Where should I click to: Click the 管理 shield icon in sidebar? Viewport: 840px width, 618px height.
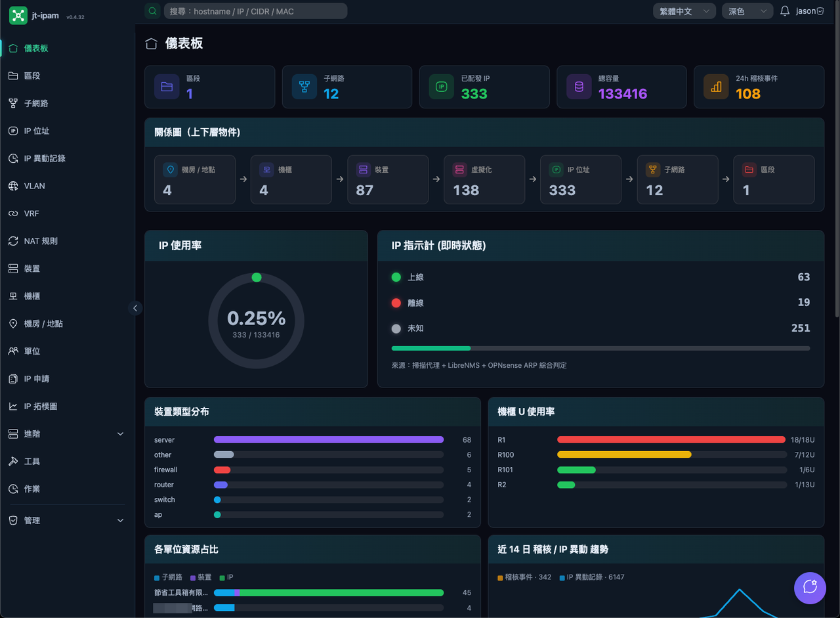(13, 520)
